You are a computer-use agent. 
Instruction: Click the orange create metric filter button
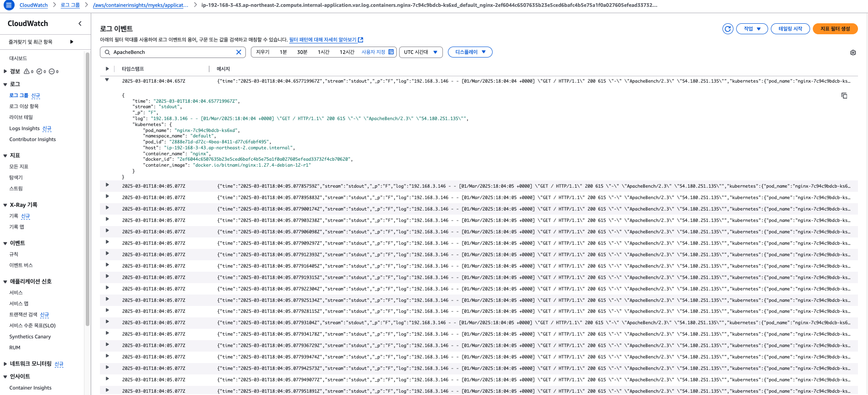pos(835,29)
